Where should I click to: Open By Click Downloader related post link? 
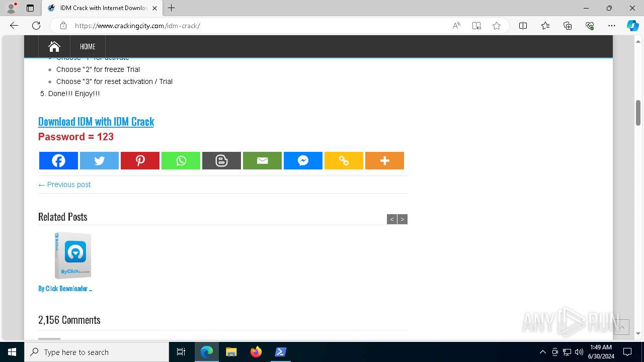pos(65,289)
